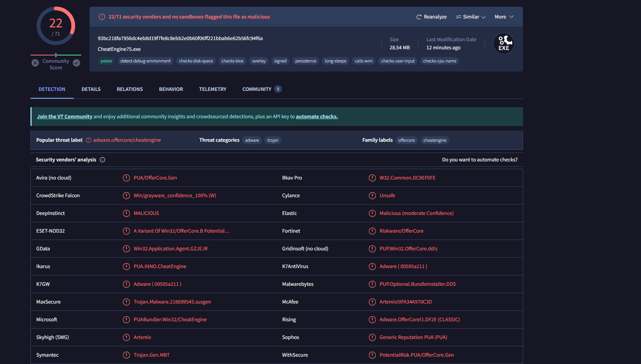641x364 pixels.
Task: Open the Details tab
Action: (x=91, y=89)
